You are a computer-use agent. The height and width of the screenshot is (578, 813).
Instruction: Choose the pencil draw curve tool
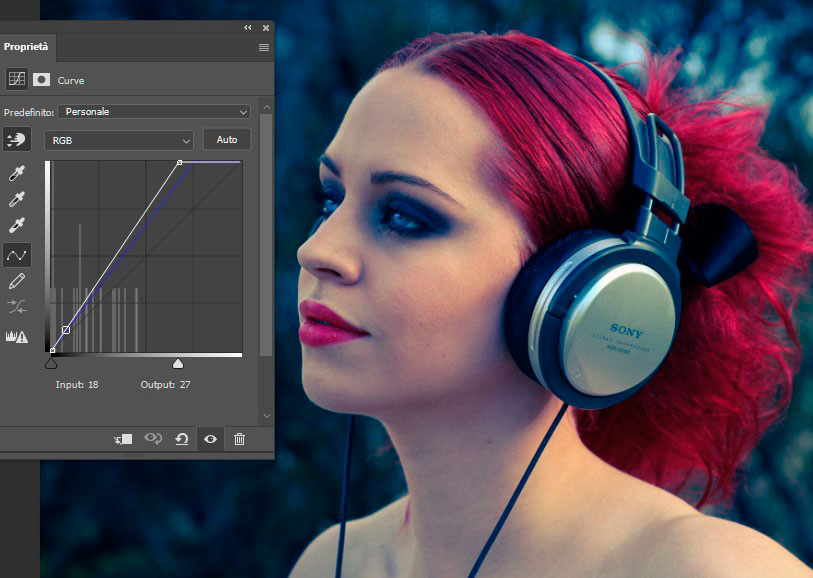pos(17,281)
